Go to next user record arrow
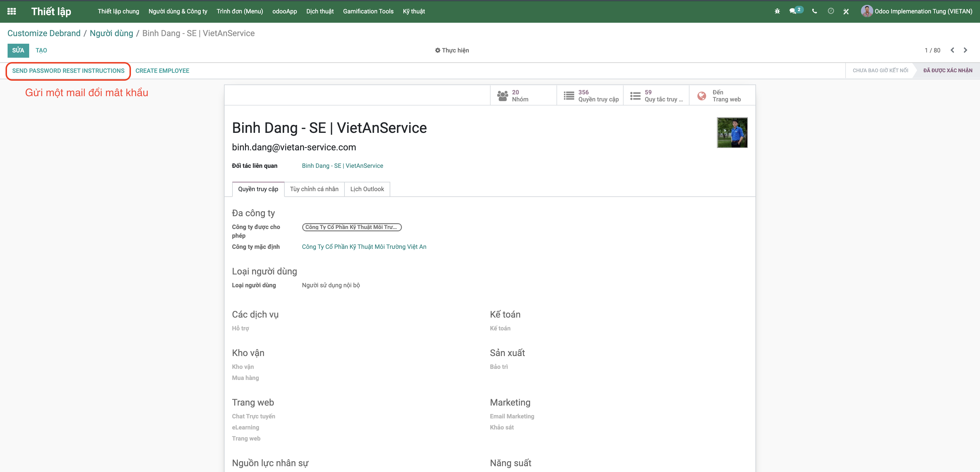The height and width of the screenshot is (472, 980). coord(965,50)
